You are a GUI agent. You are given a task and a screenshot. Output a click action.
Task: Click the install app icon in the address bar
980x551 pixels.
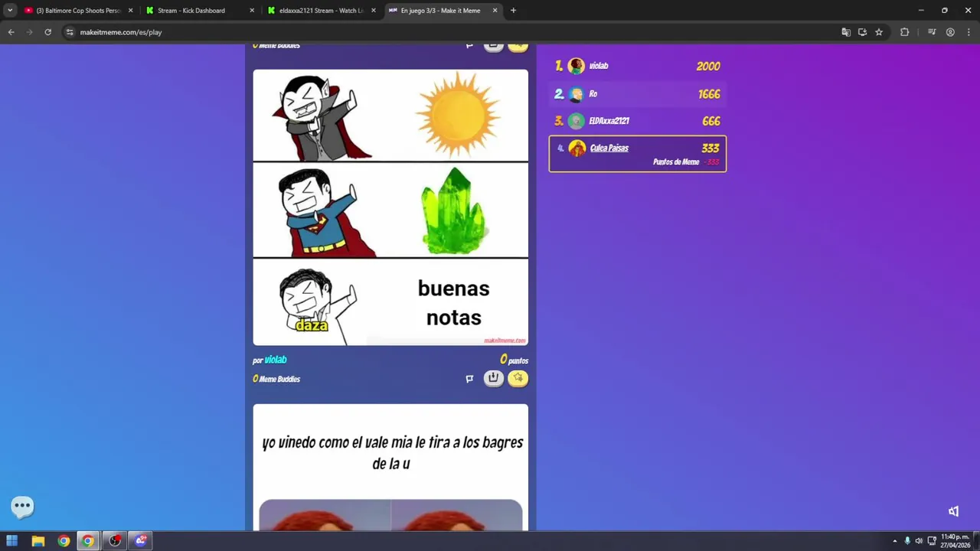862,32
